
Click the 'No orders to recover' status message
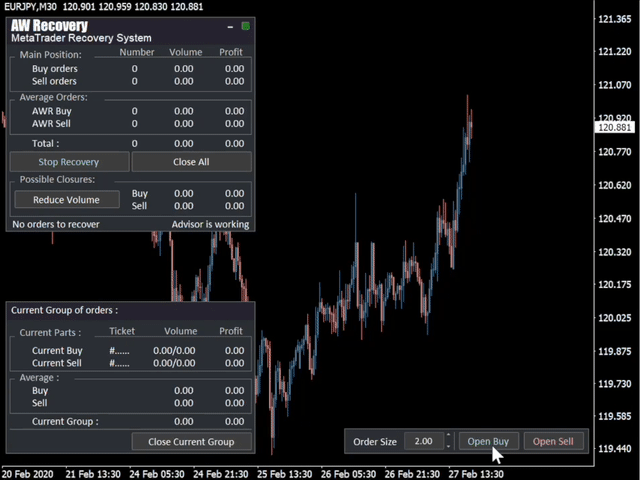pos(56,225)
